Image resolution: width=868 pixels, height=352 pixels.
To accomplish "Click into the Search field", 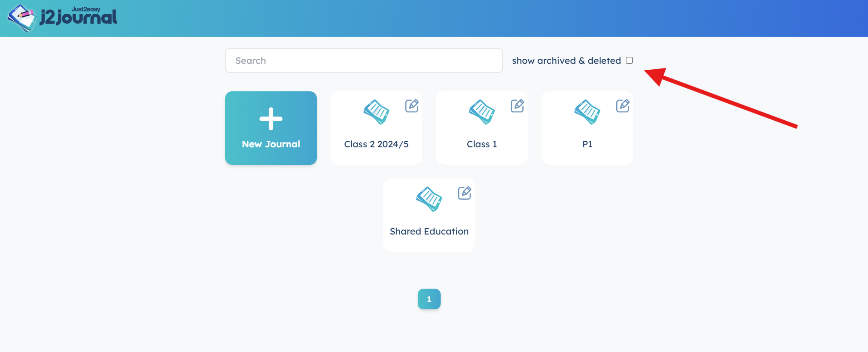I will 364,61.
